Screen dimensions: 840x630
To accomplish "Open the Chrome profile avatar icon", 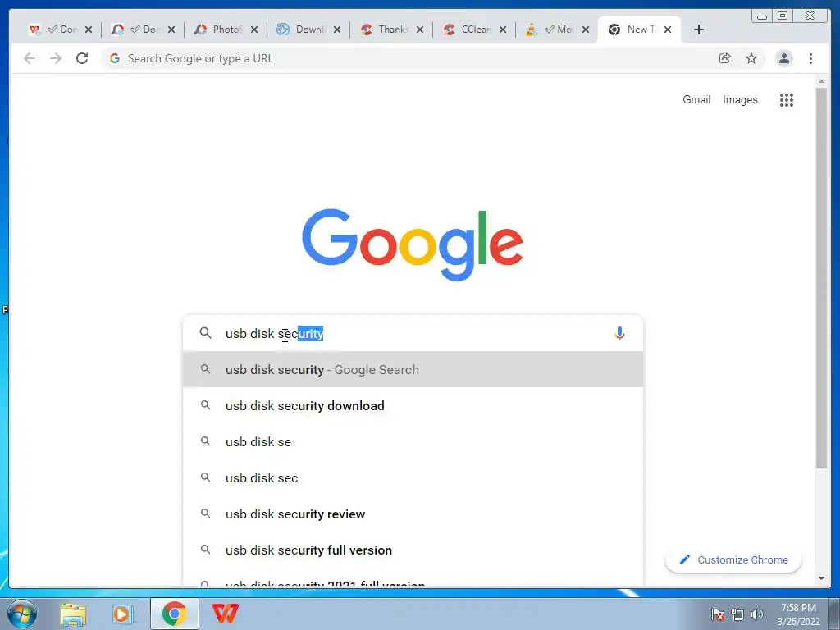I will [x=783, y=58].
